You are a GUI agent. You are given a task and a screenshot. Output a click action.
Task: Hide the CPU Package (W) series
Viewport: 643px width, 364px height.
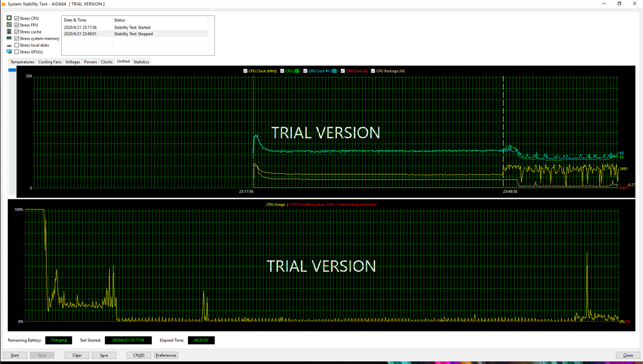[x=373, y=71]
